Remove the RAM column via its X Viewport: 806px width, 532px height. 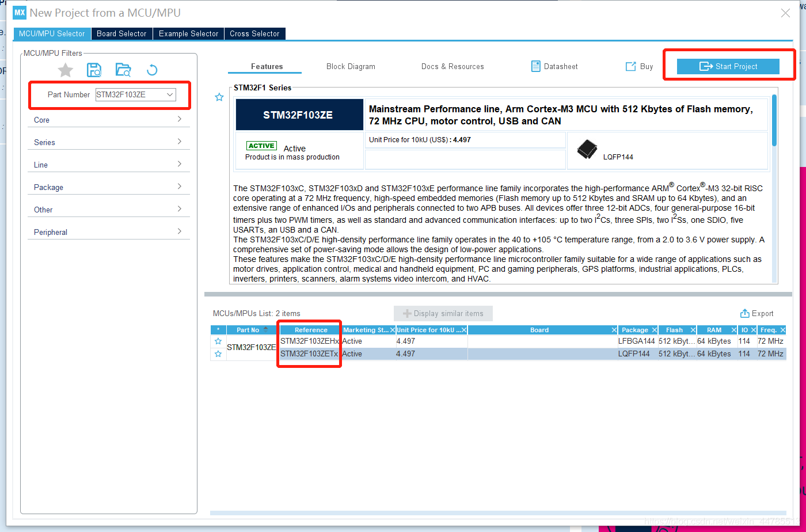[734, 330]
